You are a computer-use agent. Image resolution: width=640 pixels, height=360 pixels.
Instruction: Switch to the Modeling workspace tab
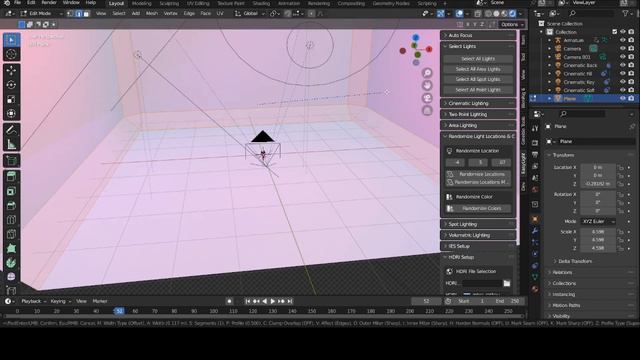[142, 3]
